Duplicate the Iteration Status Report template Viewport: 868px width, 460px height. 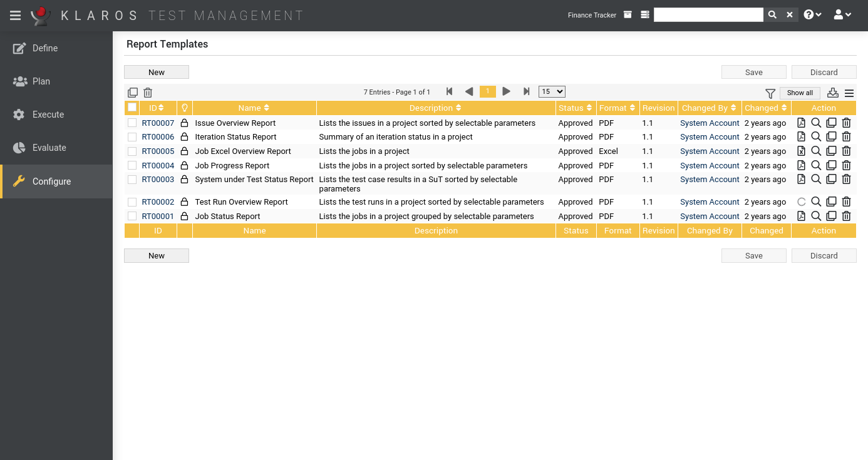[x=831, y=136]
